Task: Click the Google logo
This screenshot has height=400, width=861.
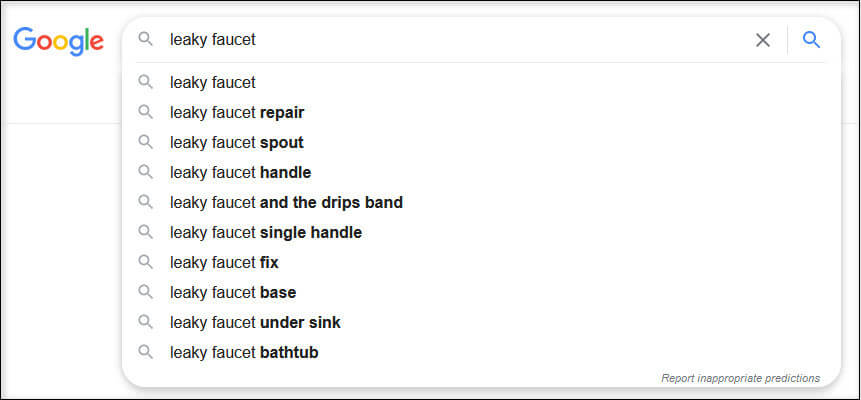Action: pyautogui.click(x=59, y=41)
